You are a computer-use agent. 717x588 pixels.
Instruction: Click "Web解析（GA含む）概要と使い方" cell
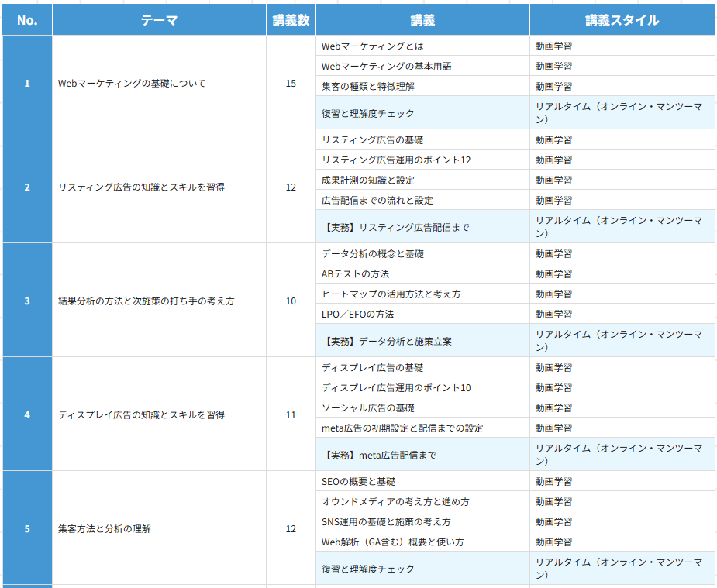point(422,542)
